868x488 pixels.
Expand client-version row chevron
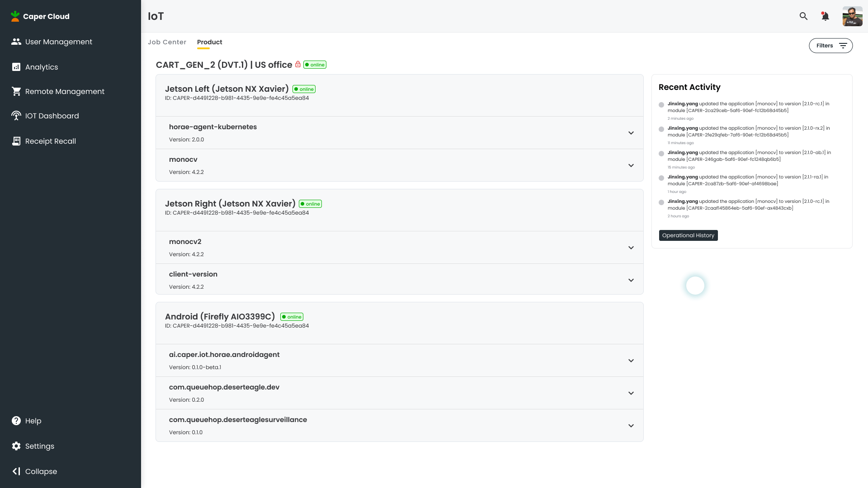631,280
